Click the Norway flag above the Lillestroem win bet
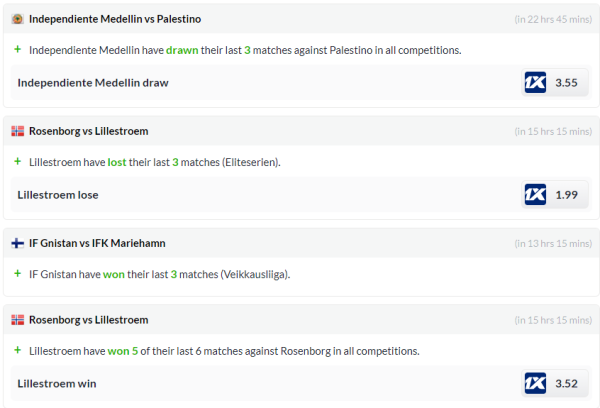Image resolution: width=600 pixels, height=408 pixels. [18, 320]
